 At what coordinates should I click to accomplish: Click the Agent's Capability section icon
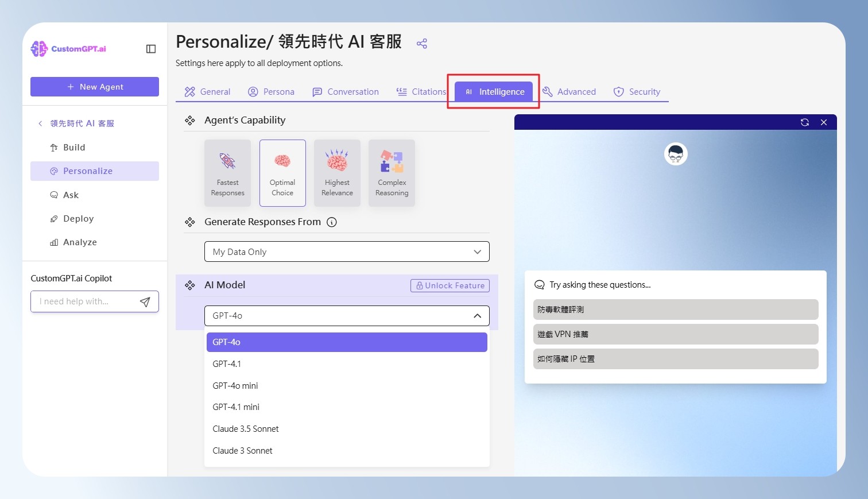(x=190, y=121)
